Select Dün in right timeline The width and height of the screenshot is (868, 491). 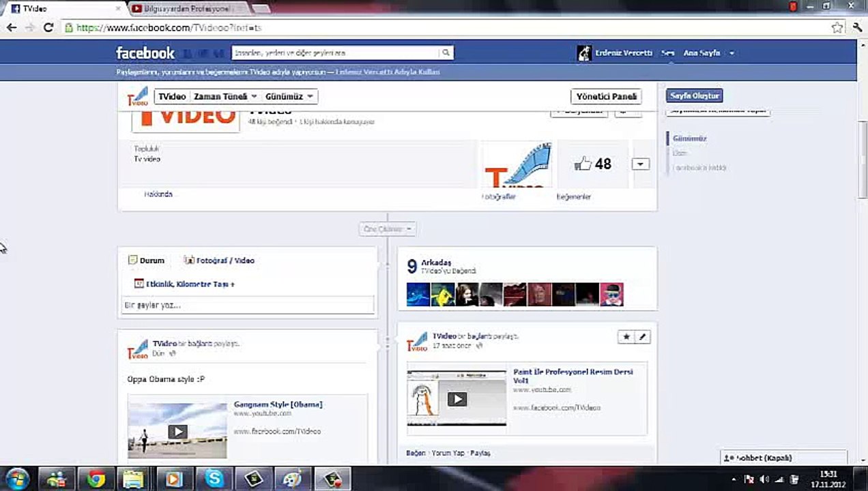[680, 153]
